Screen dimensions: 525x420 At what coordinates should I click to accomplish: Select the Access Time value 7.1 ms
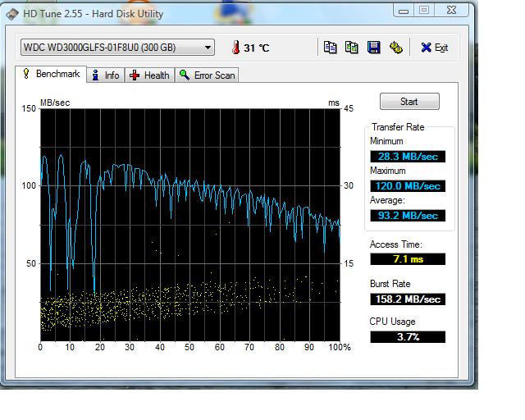pyautogui.click(x=408, y=259)
